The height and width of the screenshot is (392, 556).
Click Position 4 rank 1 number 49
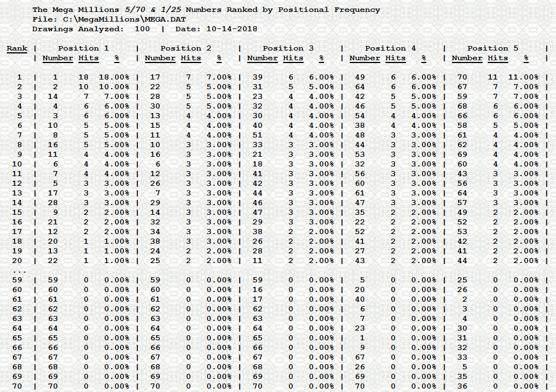pyautogui.click(x=359, y=77)
